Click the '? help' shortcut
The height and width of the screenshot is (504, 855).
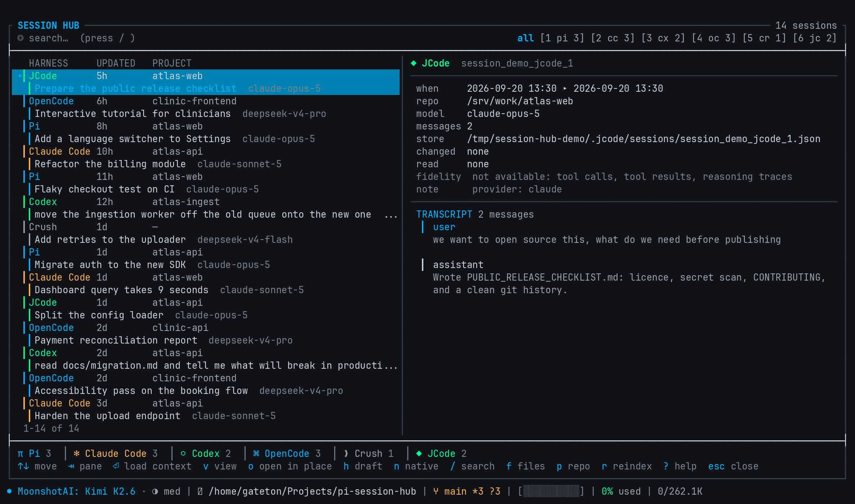tap(680, 466)
